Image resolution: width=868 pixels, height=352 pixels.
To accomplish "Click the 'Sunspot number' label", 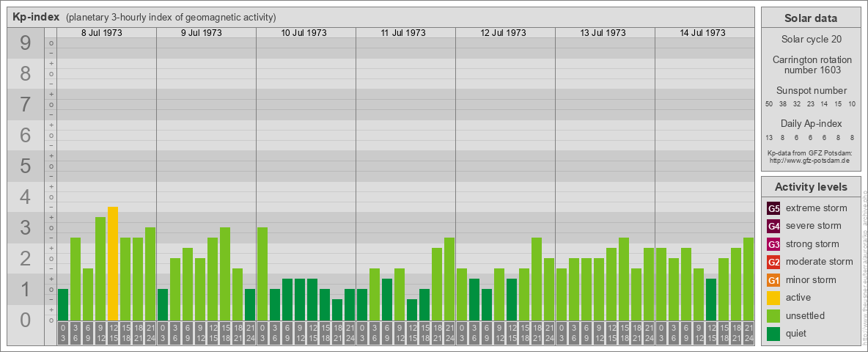I will [x=811, y=91].
